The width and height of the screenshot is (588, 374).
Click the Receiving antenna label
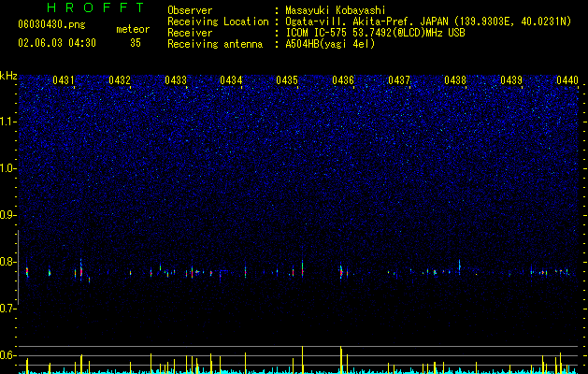tap(215, 44)
